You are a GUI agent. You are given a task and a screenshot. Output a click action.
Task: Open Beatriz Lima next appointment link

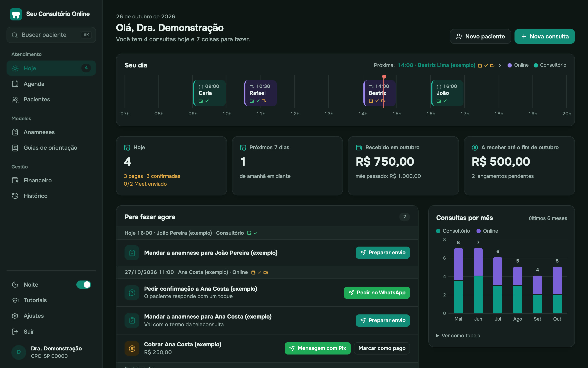click(x=436, y=65)
